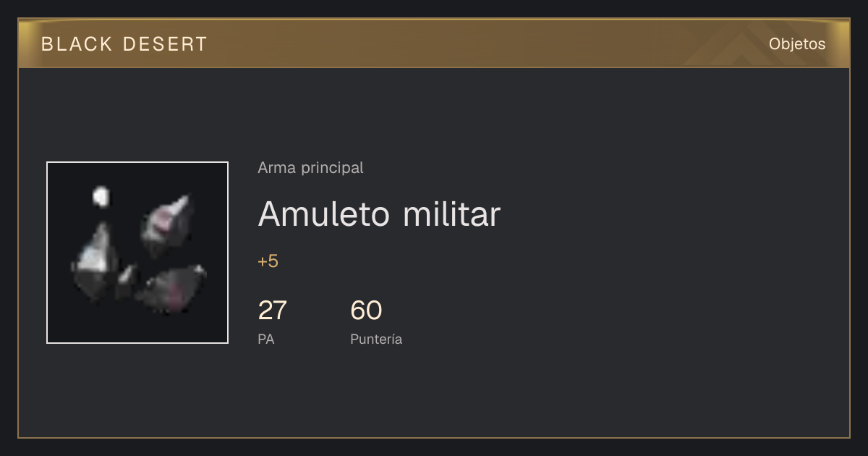The image size is (868, 456).
Task: Click the gold header banner center
Action: 434,43
